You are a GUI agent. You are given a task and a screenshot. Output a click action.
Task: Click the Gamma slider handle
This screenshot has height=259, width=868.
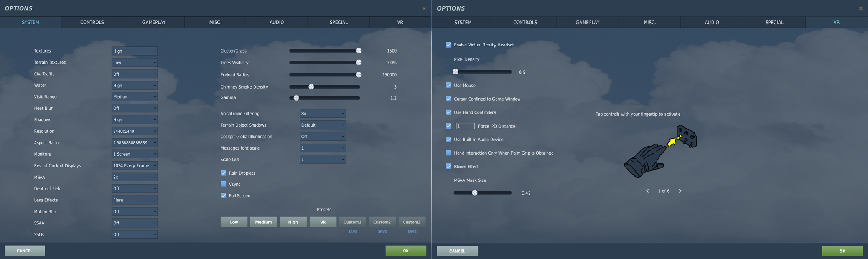(296, 98)
